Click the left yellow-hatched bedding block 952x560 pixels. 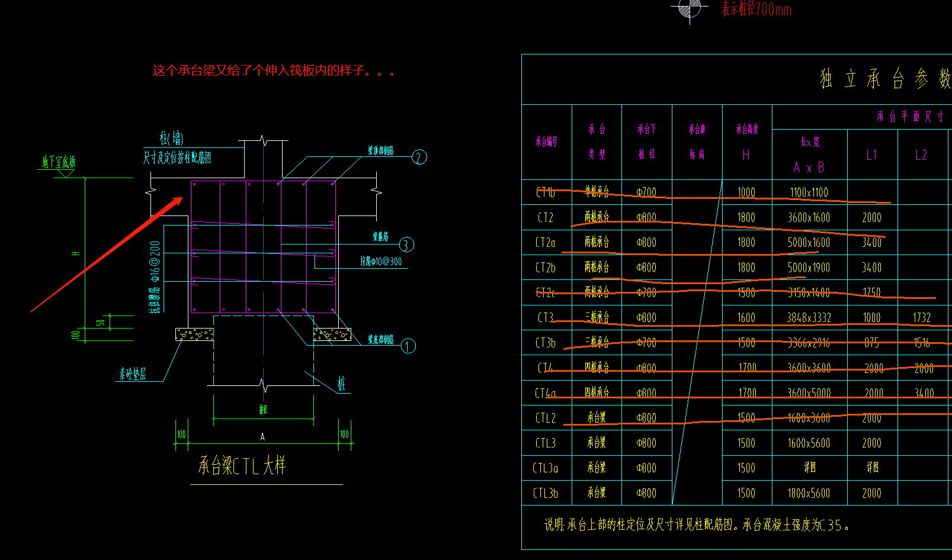194,334
